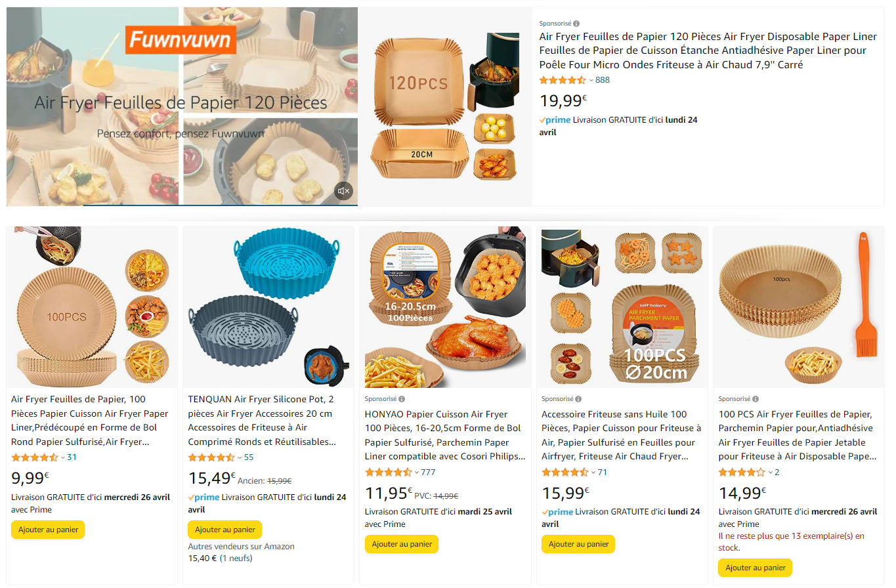Add the 14,99€ 100 PCS liners to cart
The width and height of the screenshot is (896, 588).
[755, 568]
